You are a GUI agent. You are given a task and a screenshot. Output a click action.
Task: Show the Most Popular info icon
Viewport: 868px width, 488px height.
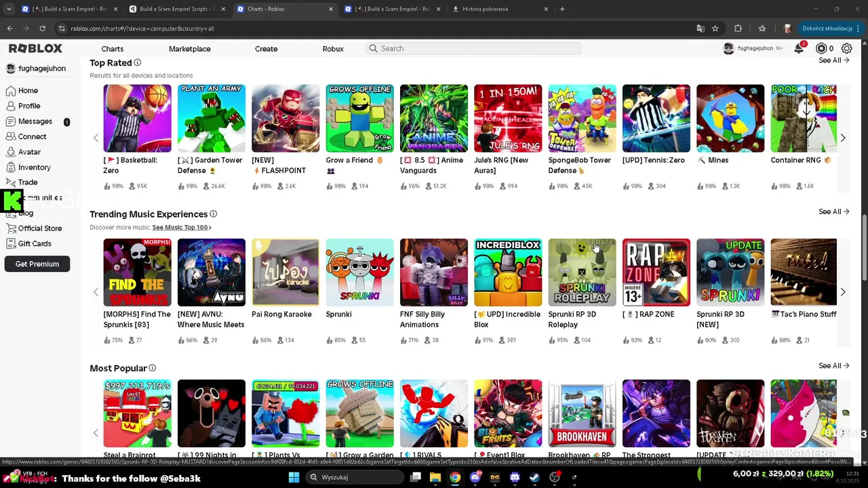pos(153,368)
